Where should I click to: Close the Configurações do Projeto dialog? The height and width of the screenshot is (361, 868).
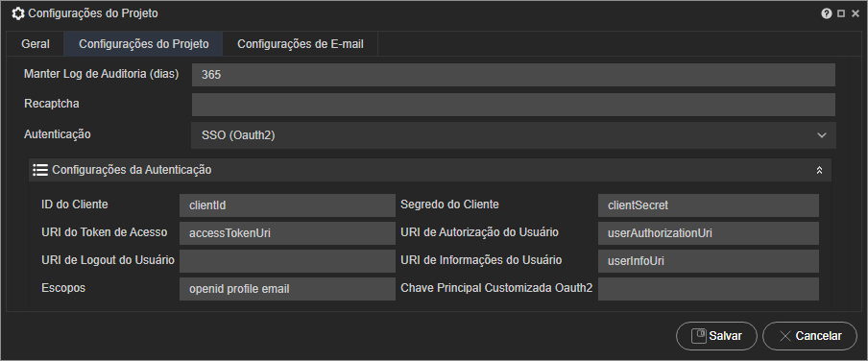pos(856,13)
